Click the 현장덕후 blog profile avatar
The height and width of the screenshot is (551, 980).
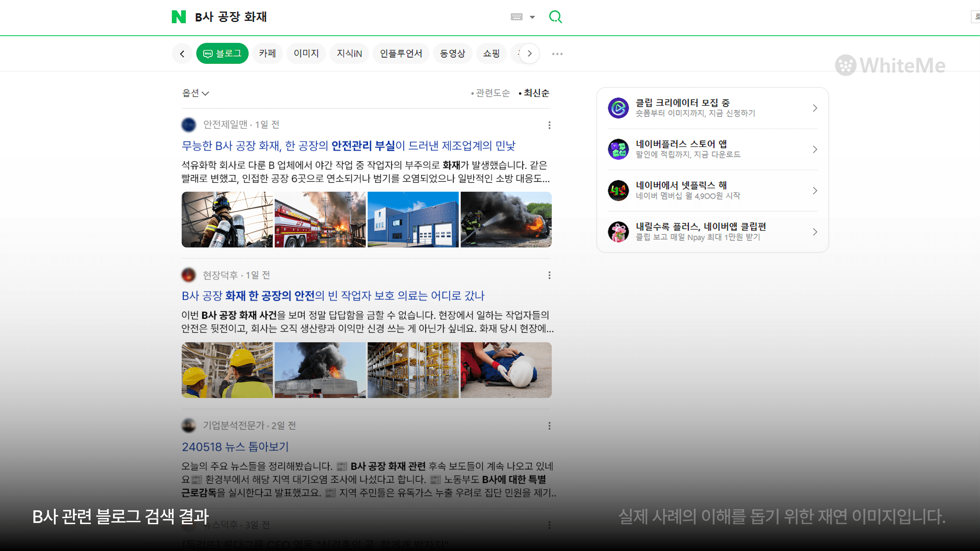tap(189, 275)
